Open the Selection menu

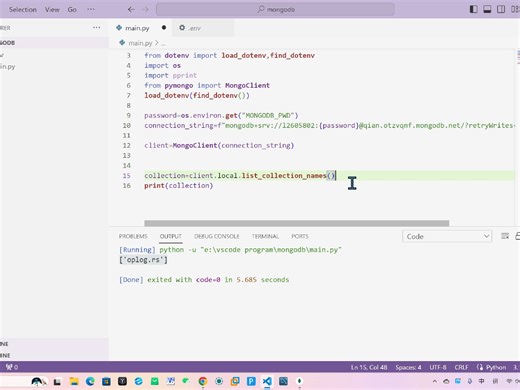coord(23,9)
